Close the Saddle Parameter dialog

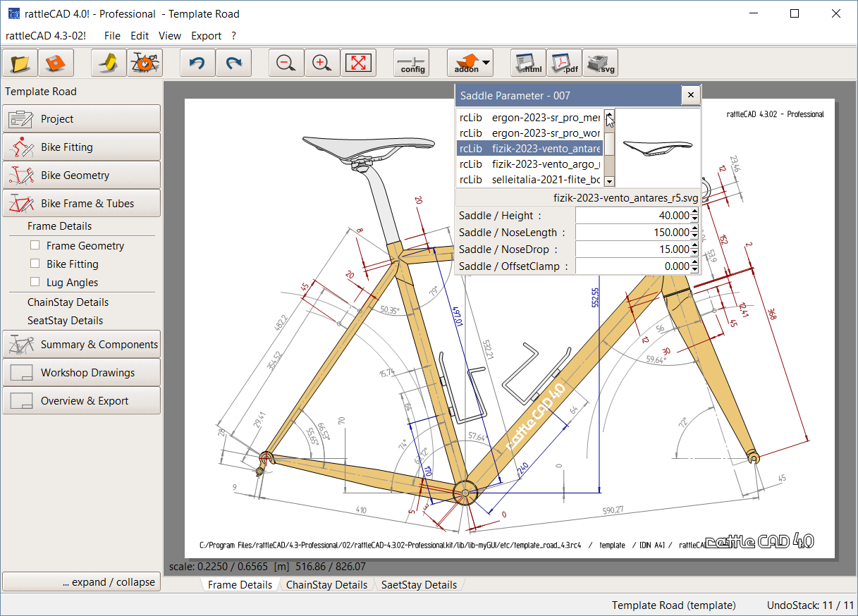click(x=691, y=95)
